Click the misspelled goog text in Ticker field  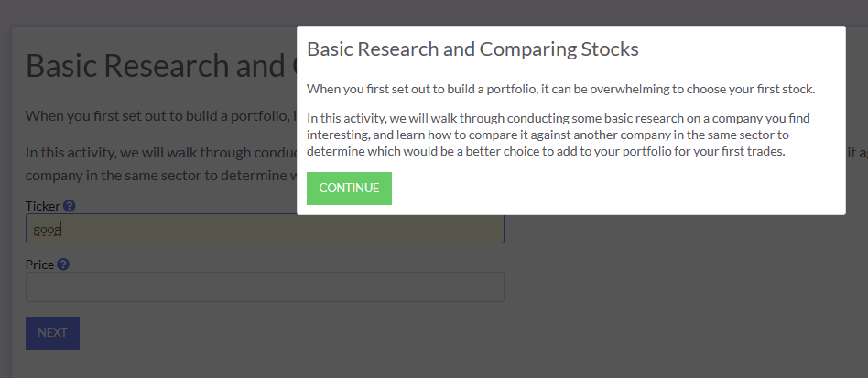coord(47,229)
